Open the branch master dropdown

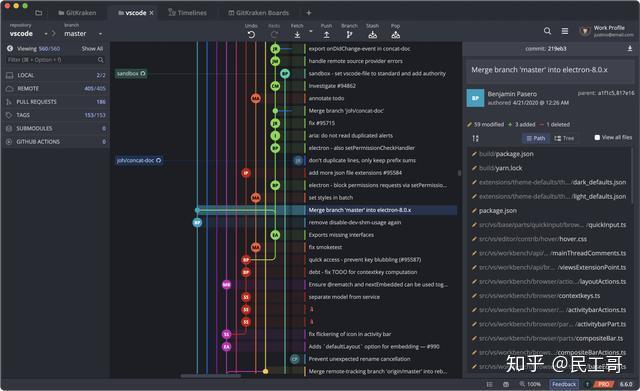click(x=83, y=33)
